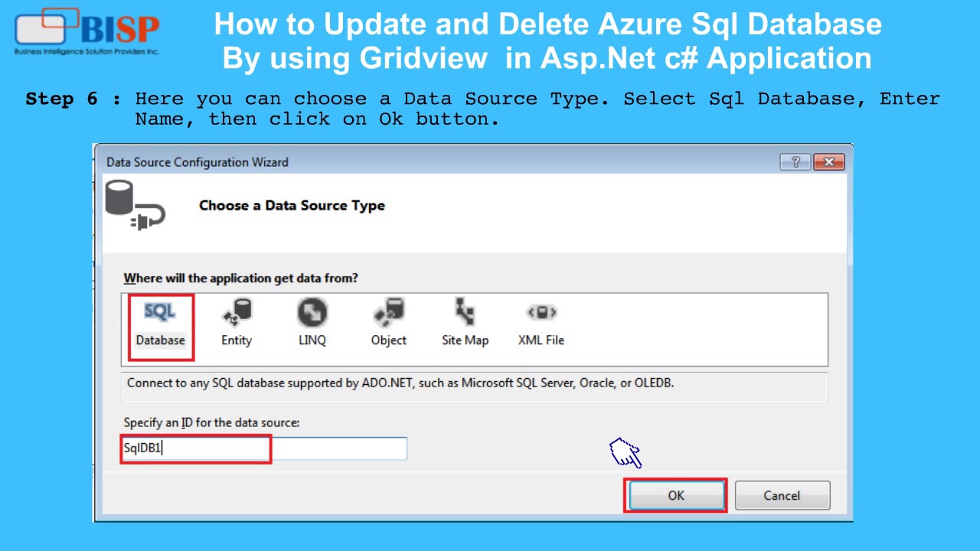Click the "Entity" text label
Image resolution: width=980 pixels, height=551 pixels.
tap(237, 341)
